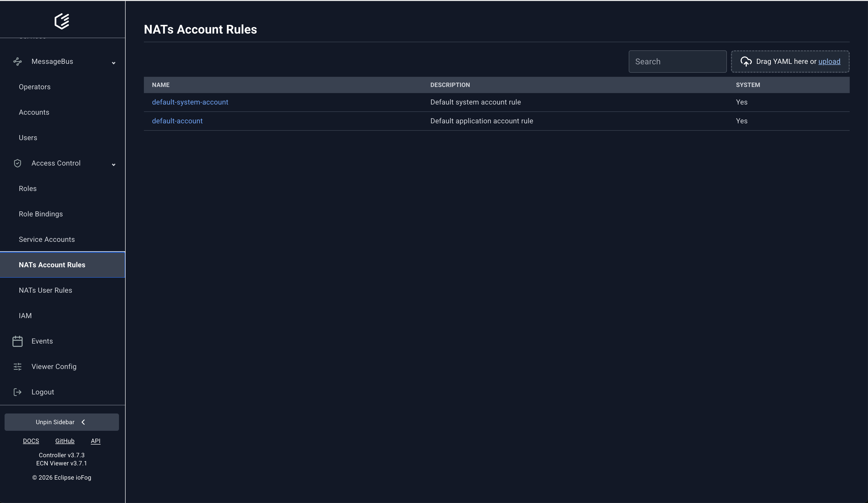Click the Events calendar icon
Viewport: 868px width, 503px height.
point(18,341)
